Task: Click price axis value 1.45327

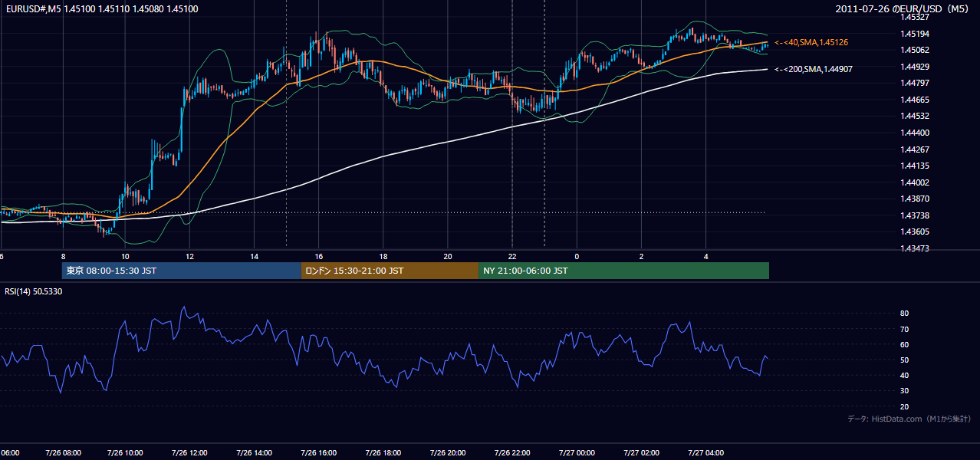Action: (x=915, y=18)
